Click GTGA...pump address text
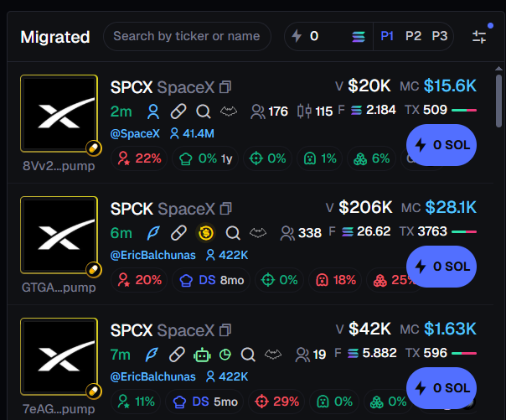Image resolution: width=506 pixels, height=420 pixels. [59, 288]
